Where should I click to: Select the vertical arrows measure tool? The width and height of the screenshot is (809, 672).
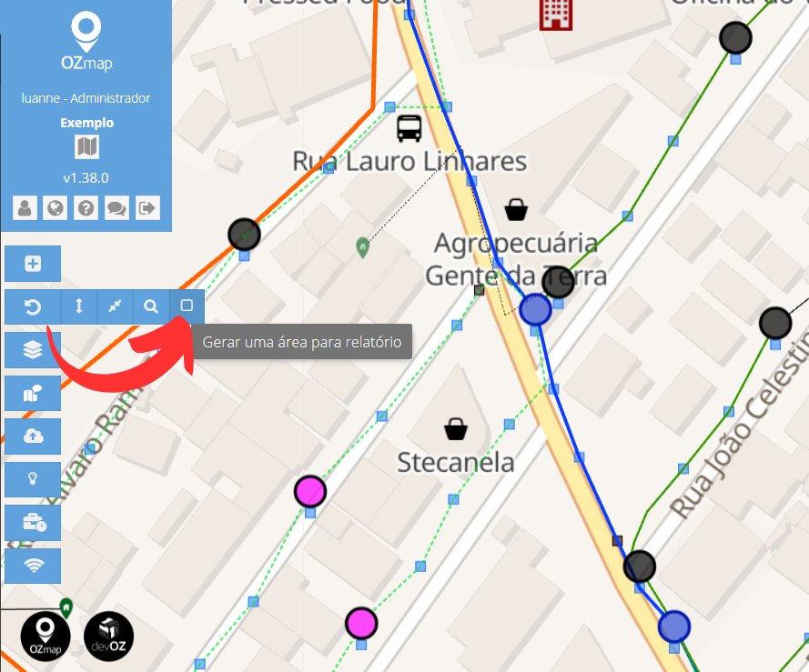(x=79, y=306)
